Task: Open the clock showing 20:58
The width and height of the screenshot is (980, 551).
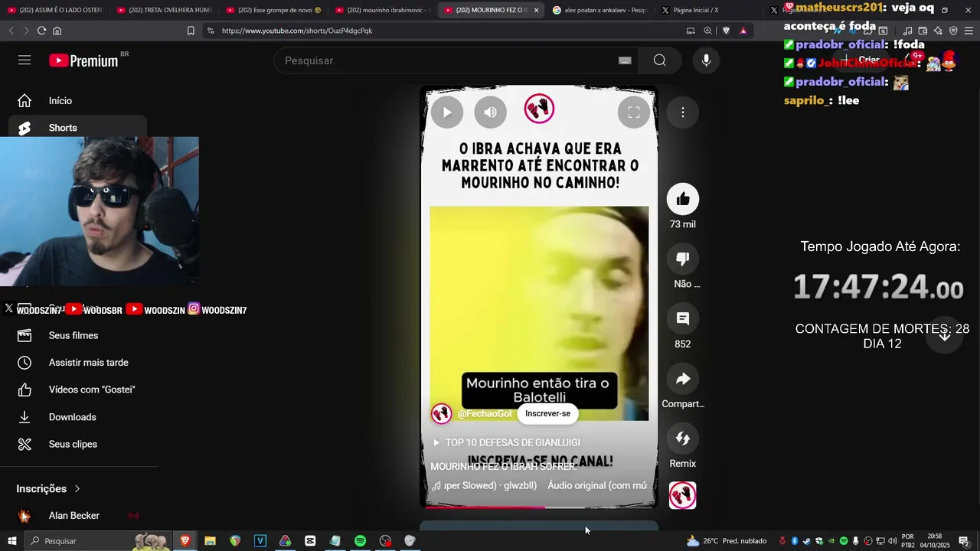Action: [935, 541]
